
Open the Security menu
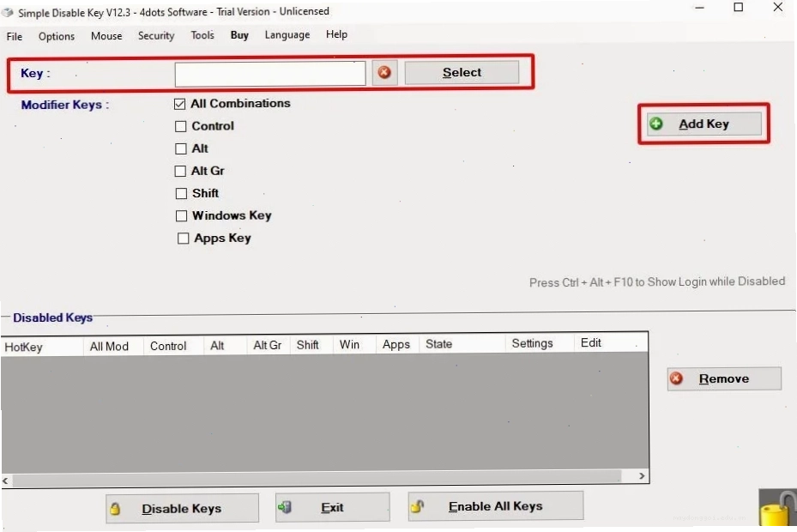pyautogui.click(x=156, y=35)
